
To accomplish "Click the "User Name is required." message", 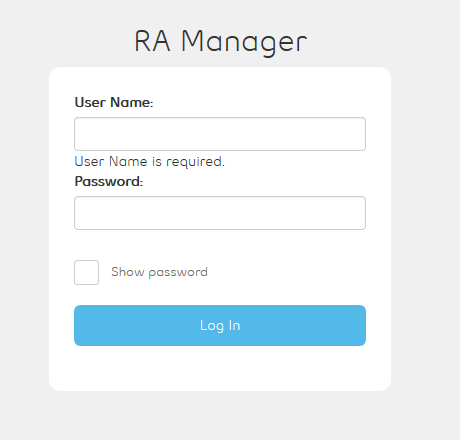I will [x=150, y=162].
